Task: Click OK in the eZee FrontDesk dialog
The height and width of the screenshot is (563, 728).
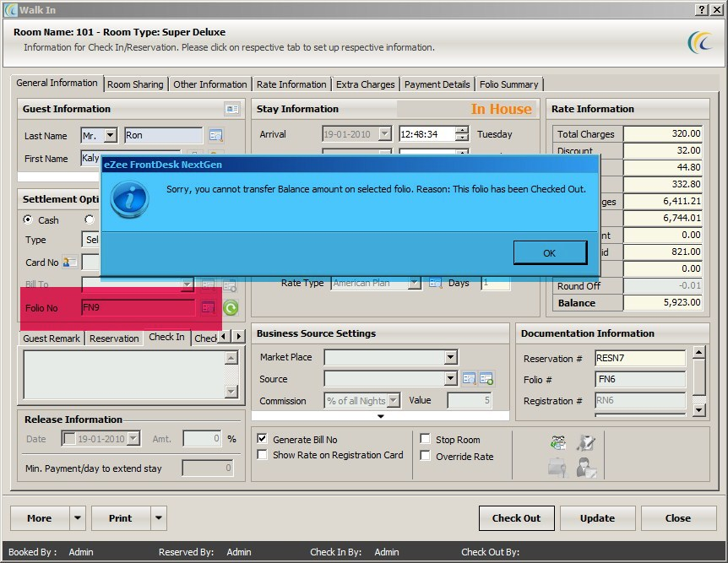Action: 550,253
